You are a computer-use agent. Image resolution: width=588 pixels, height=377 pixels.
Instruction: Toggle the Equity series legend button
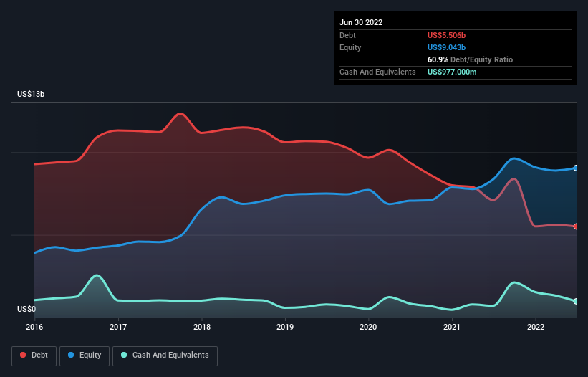[x=85, y=355]
